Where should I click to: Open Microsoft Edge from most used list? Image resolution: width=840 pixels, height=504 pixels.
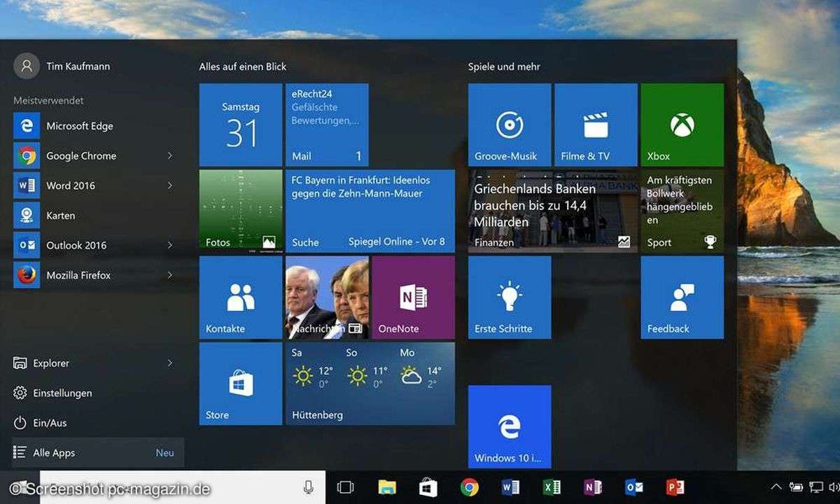click(x=98, y=126)
